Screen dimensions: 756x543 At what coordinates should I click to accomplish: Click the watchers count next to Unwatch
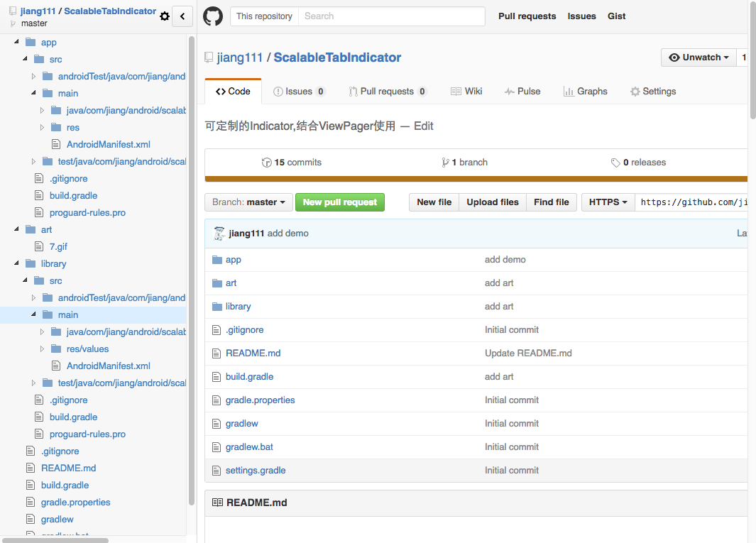click(x=743, y=57)
